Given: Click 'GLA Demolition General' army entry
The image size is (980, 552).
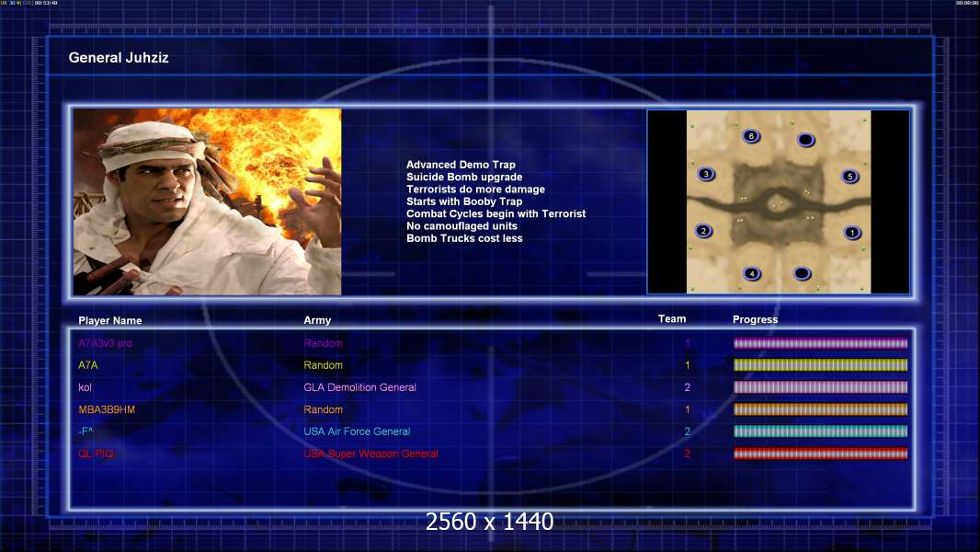Looking at the screenshot, I should (360, 387).
